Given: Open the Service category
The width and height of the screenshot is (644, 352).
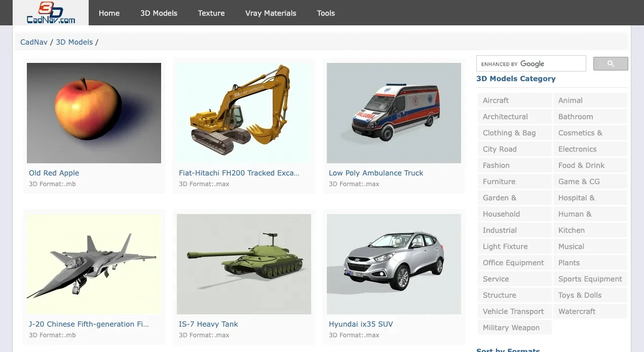Looking at the screenshot, I should (514, 279).
